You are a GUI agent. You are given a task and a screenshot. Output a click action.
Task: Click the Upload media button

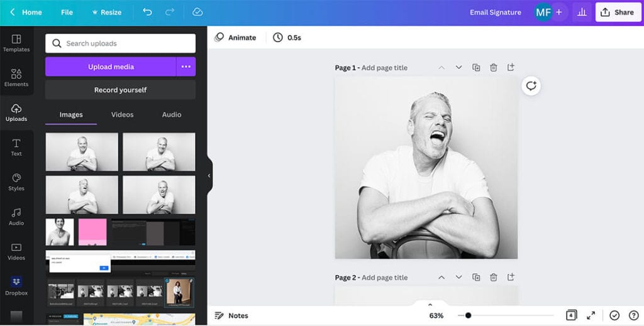[x=111, y=67]
